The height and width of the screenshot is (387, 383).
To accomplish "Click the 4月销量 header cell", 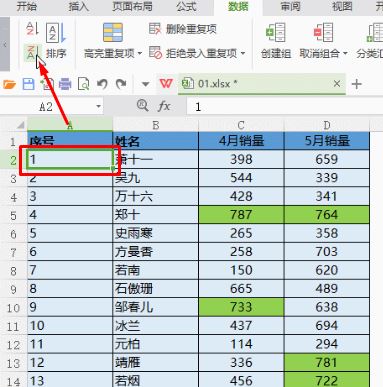I will pos(241,141).
